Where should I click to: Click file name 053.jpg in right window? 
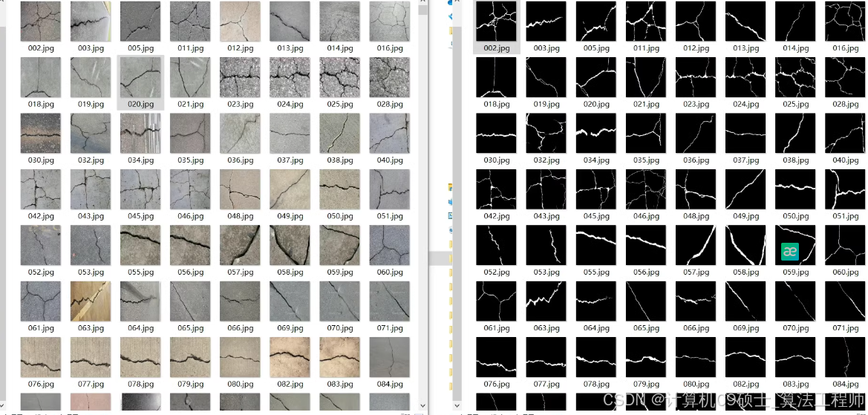pyautogui.click(x=546, y=272)
